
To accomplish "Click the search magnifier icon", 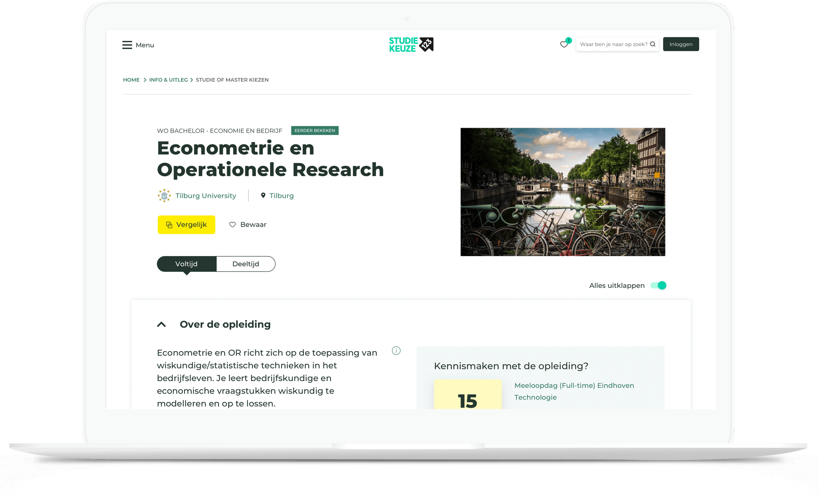I will pos(653,44).
